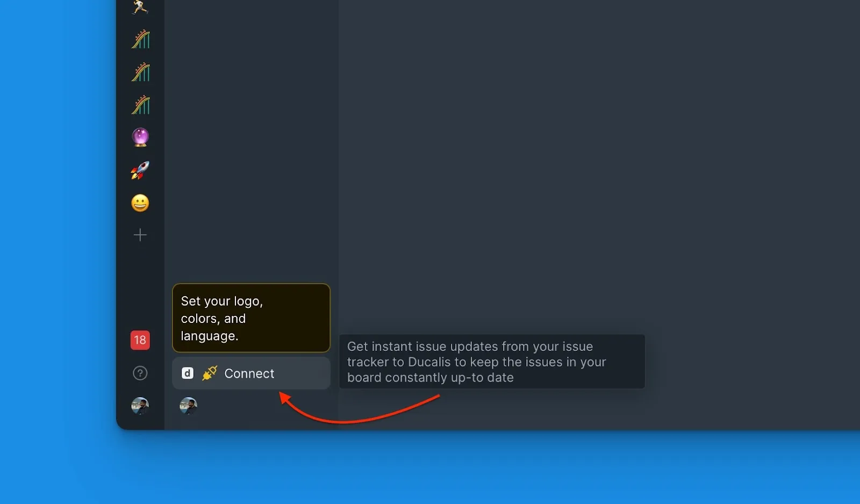Add a new board with plus icon
This screenshot has width=860, height=504.
click(140, 235)
